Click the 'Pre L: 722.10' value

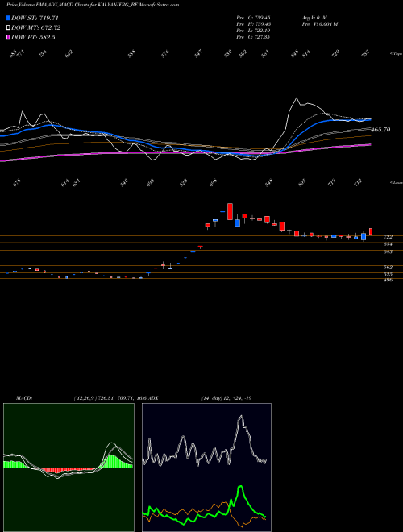(x=253, y=31)
